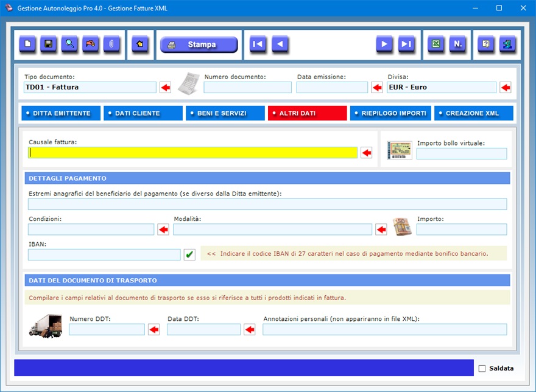Exit the form with the door icon
Image resolution: width=536 pixels, height=392 pixels.
click(507, 44)
